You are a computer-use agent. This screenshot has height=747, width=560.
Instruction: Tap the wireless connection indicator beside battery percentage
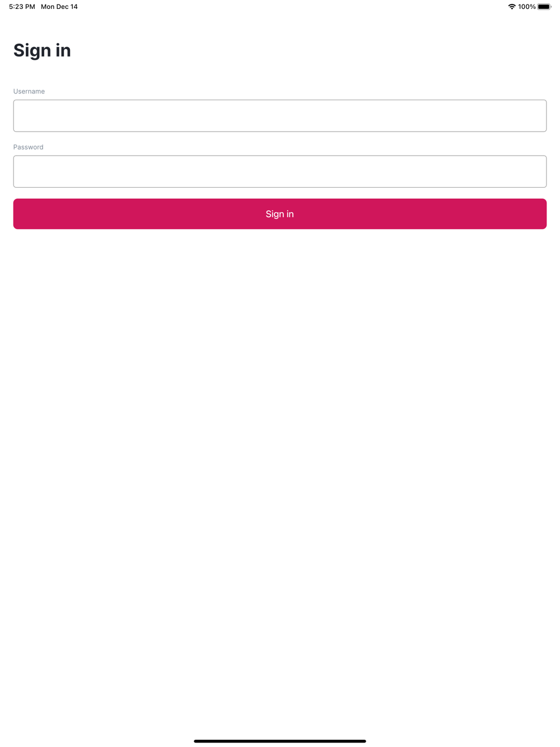click(511, 7)
